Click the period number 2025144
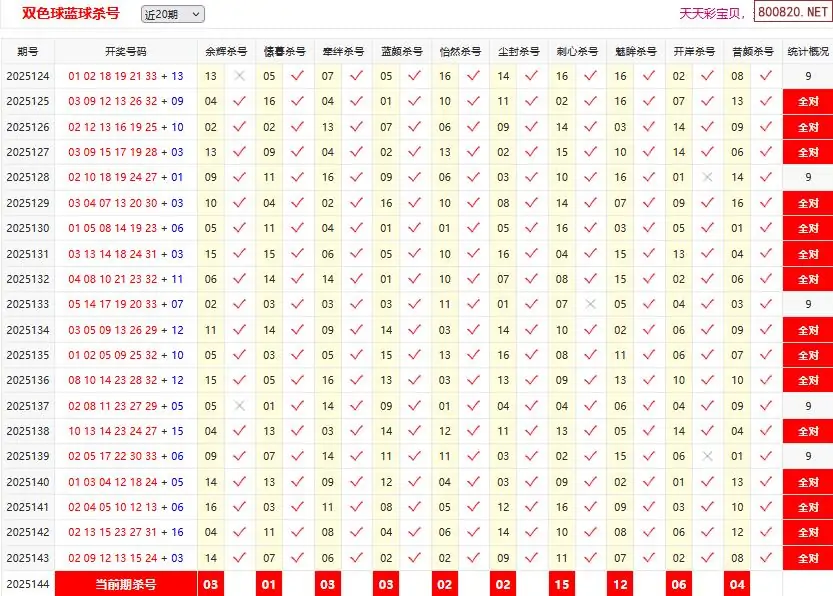Viewport: 833px width, 596px height. (27, 584)
